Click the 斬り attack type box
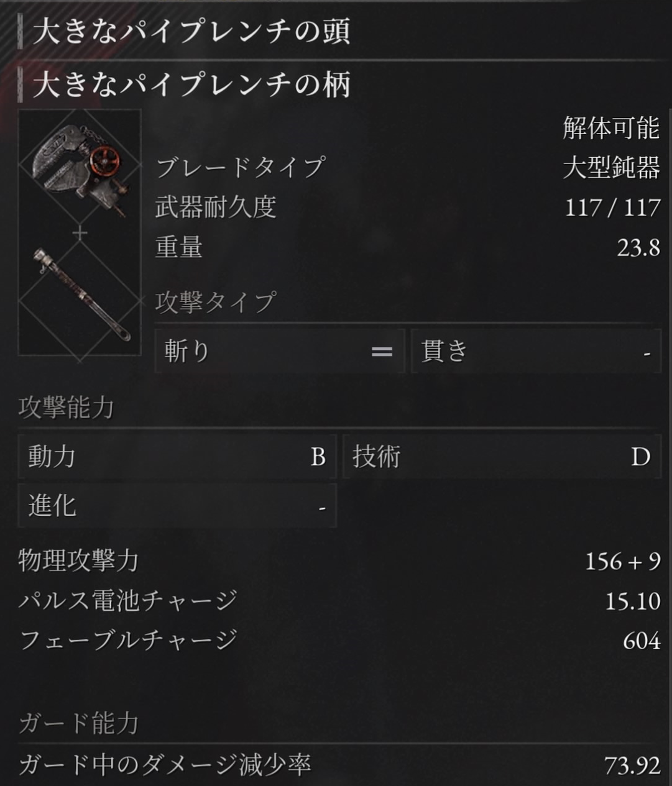672x786 pixels. coord(280,352)
